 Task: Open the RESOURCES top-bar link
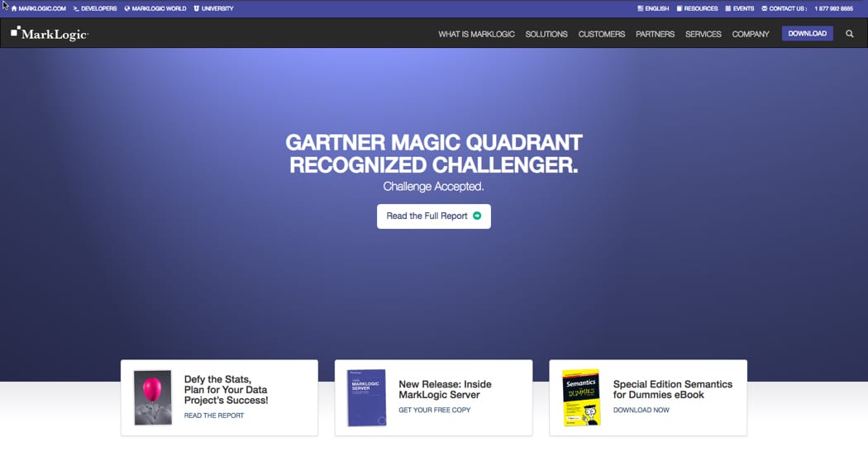pyautogui.click(x=701, y=8)
